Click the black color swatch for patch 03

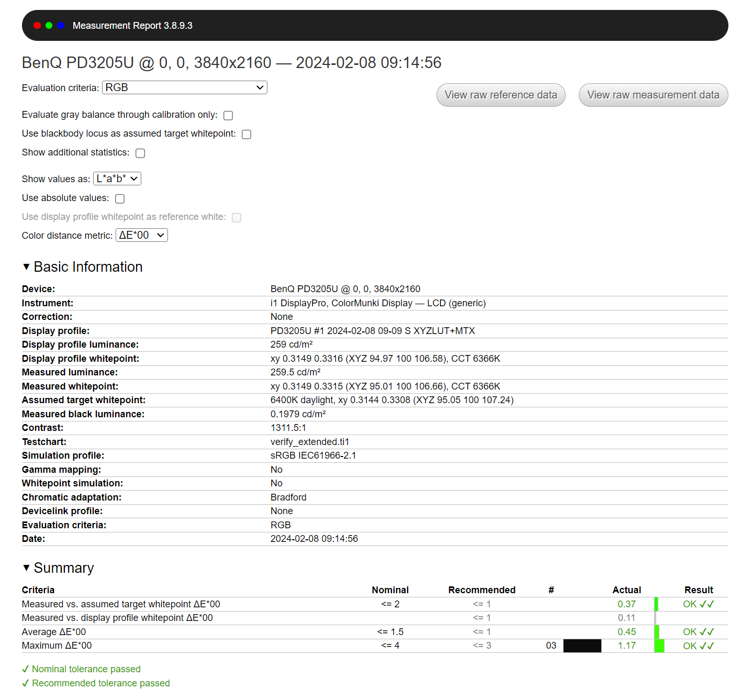tap(582, 646)
